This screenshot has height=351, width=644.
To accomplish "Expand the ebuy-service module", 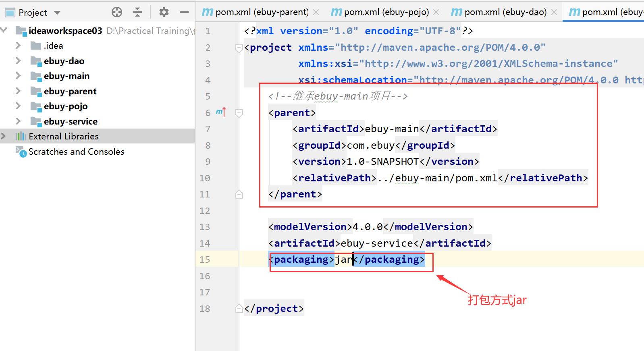I will pyautogui.click(x=18, y=121).
